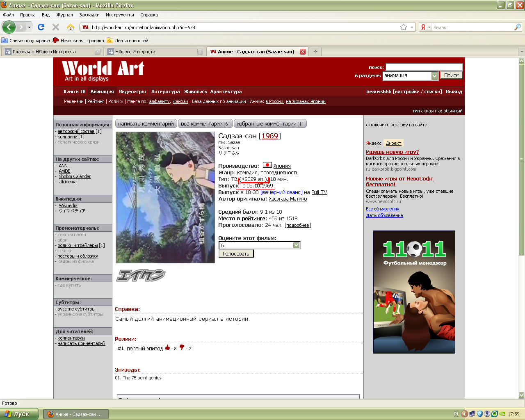This screenshot has width=525, height=420.
Task: Click the Поиск search button
Action: pos(451,75)
